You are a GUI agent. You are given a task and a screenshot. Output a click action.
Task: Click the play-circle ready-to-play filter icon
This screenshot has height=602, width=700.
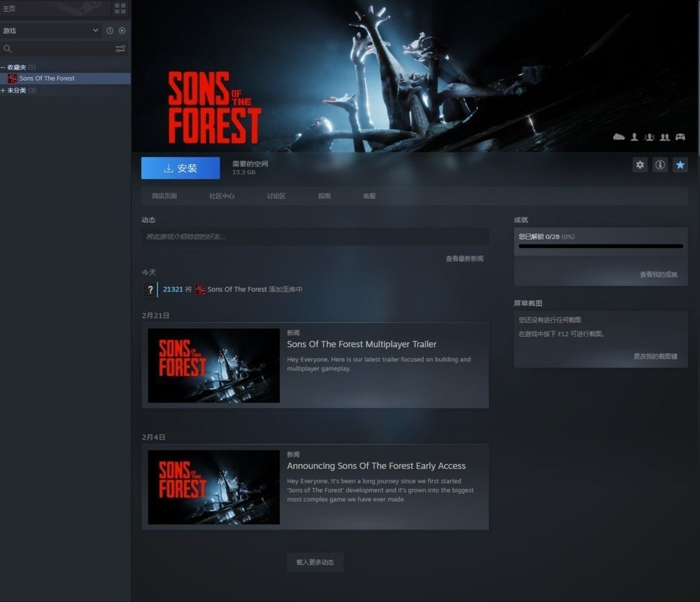(122, 30)
